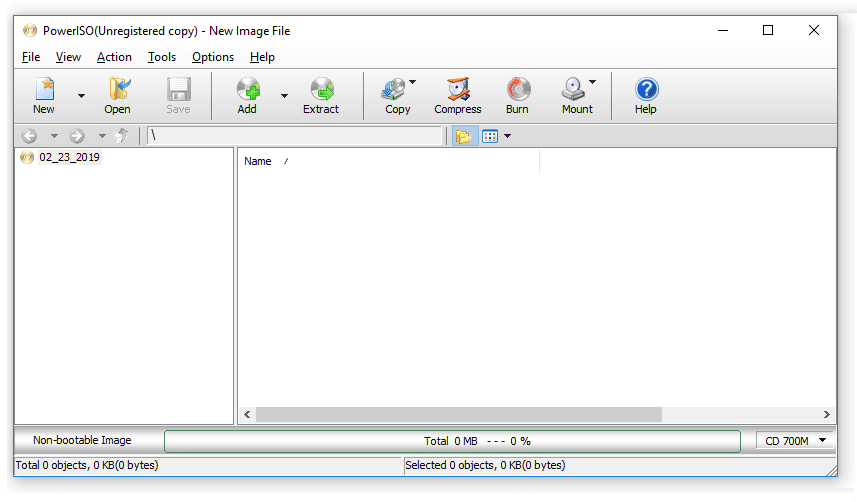Open the Tools menu
This screenshot has width=857, height=502.
162,57
